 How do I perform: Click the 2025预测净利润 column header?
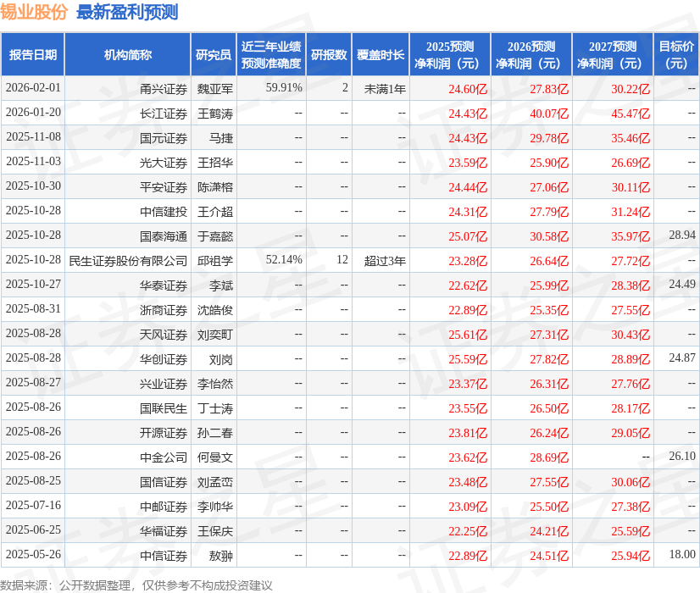[x=450, y=55]
